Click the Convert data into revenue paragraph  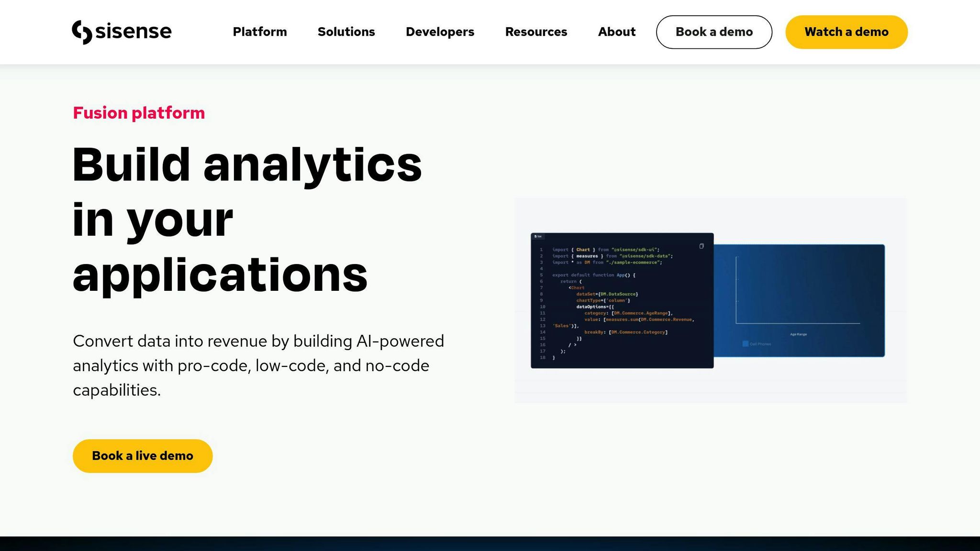click(258, 365)
